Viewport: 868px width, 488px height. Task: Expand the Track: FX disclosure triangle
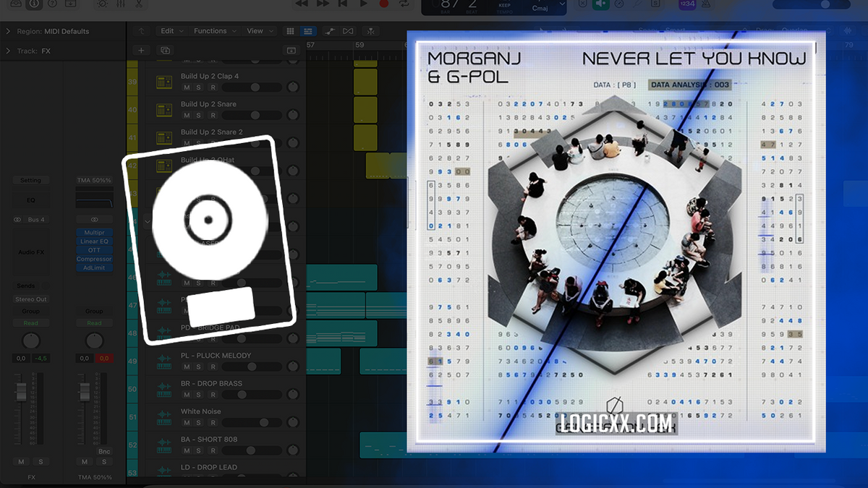point(9,51)
